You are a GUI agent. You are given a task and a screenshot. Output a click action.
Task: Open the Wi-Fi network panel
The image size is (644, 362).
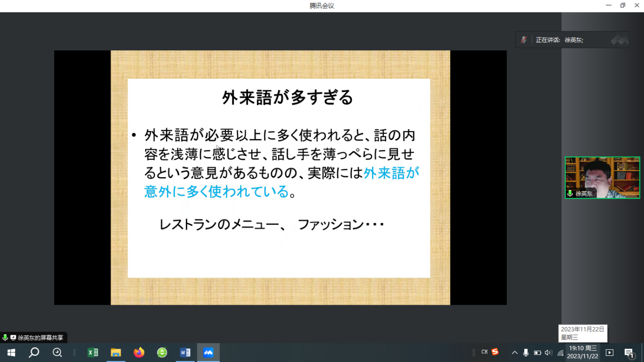pyautogui.click(x=560, y=353)
